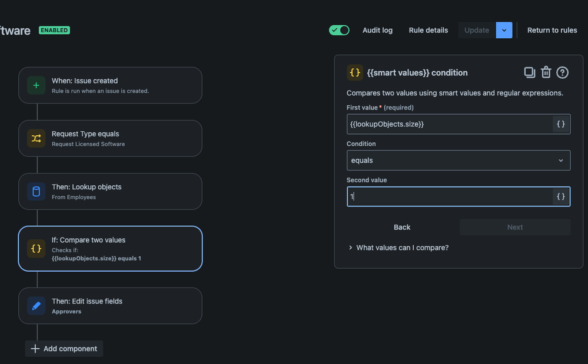Insert smart value into Second value

(x=561, y=197)
